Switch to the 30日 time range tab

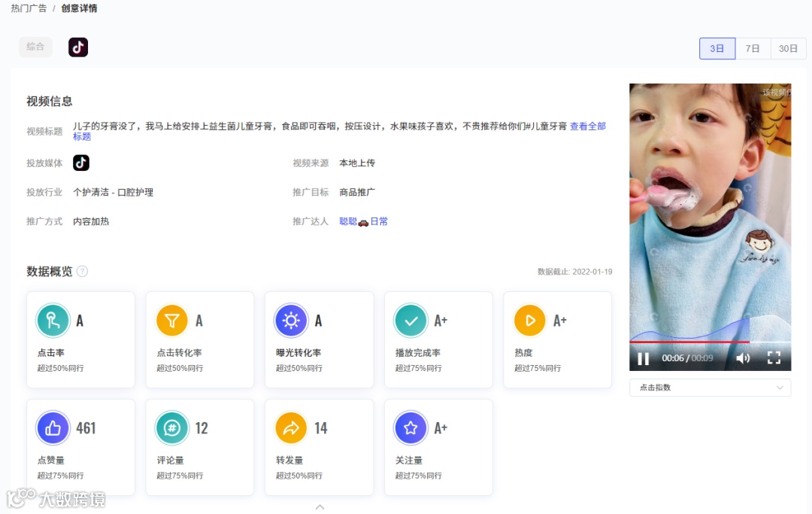[788, 48]
